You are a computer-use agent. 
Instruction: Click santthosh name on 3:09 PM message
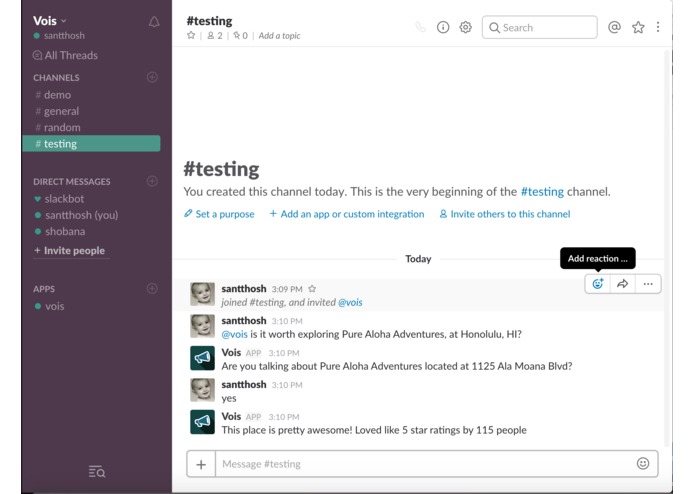[x=244, y=289]
